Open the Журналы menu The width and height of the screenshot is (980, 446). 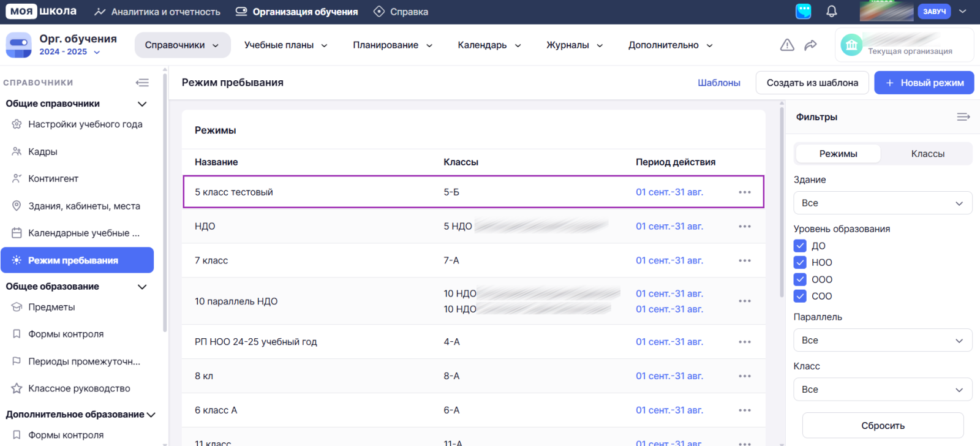575,45
